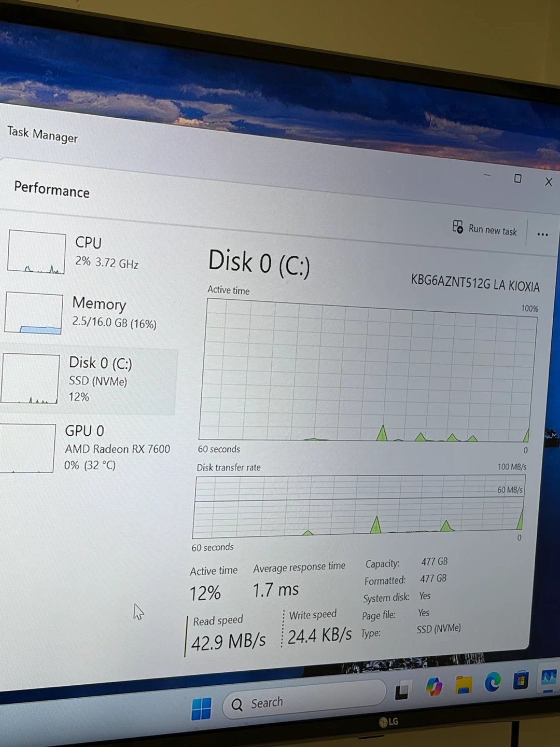Viewport: 560px width, 747px height.
Task: Click the 42.9 MB/s read speed value
Action: [x=228, y=642]
